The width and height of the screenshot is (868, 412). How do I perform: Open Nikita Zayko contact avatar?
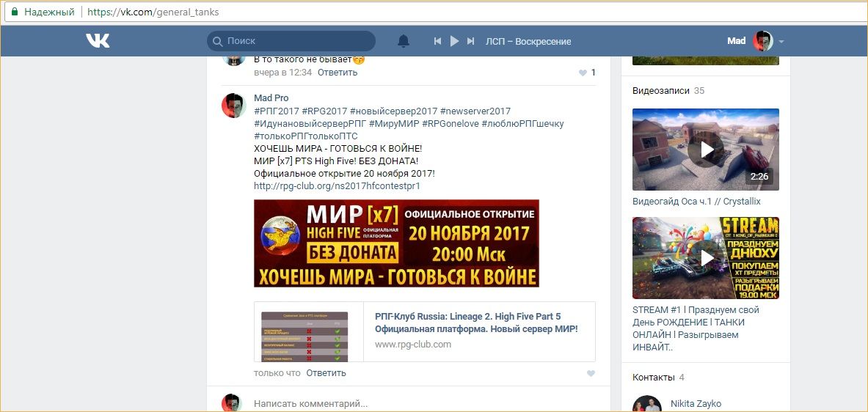[x=646, y=404]
